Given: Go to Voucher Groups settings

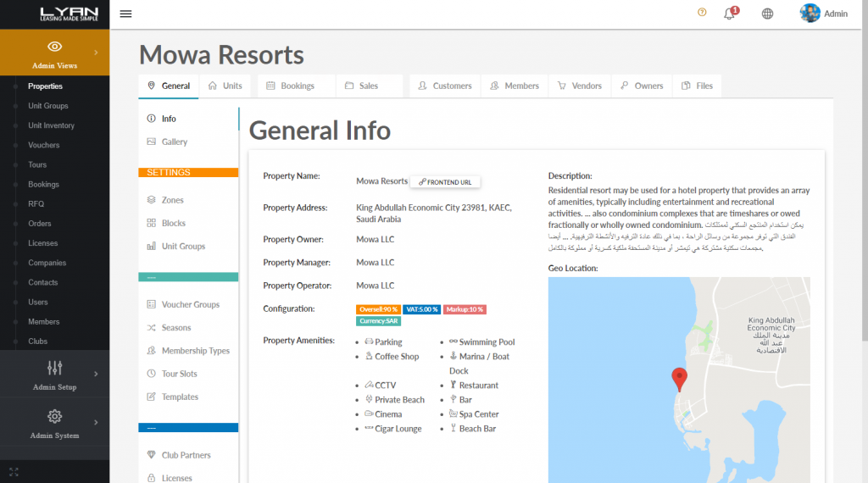Looking at the screenshot, I should click(190, 305).
